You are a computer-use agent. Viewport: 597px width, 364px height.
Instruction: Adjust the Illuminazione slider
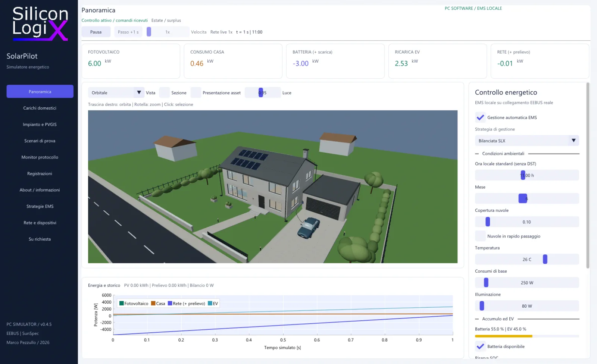[x=527, y=306]
